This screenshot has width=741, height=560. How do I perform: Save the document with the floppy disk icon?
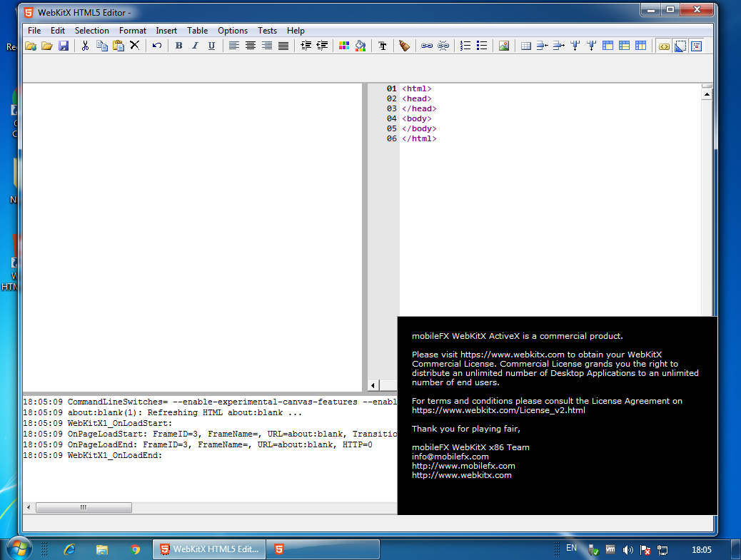coord(64,46)
